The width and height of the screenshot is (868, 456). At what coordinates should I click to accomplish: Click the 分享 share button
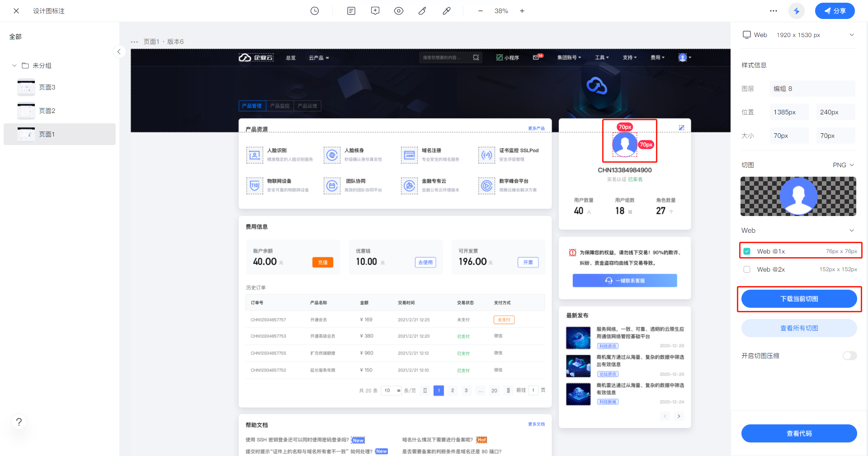pyautogui.click(x=835, y=11)
